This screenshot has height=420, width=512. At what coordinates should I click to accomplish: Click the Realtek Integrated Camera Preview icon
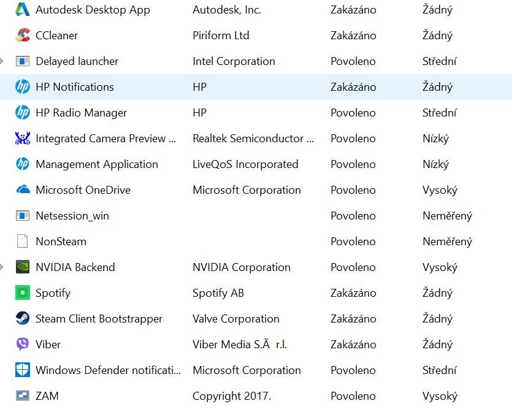23,138
